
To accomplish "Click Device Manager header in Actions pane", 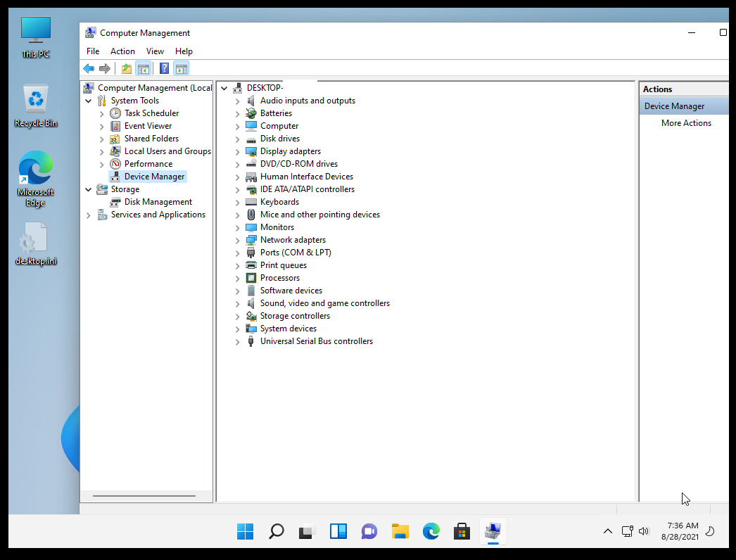I will [x=685, y=106].
